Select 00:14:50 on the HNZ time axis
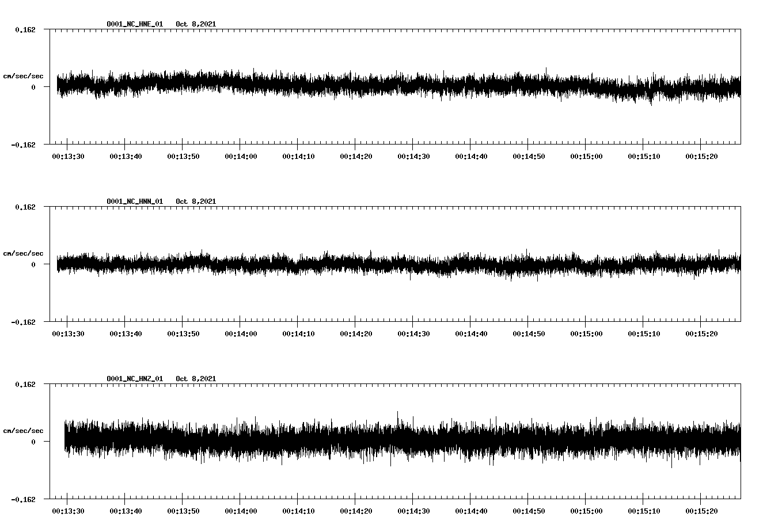Viewport: 782px width, 532px height. click(529, 511)
